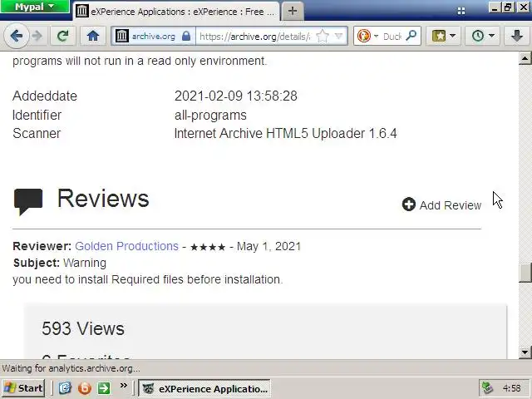The width and height of the screenshot is (532, 399).
Task: Open the URL history dropdown arrow
Action: tap(338, 36)
